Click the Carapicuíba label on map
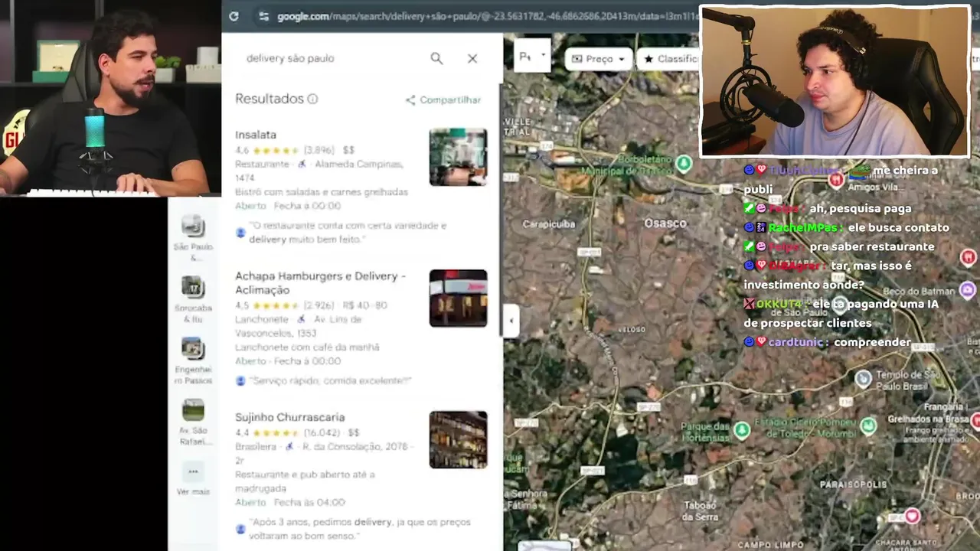The height and width of the screenshot is (551, 980). coord(548,224)
